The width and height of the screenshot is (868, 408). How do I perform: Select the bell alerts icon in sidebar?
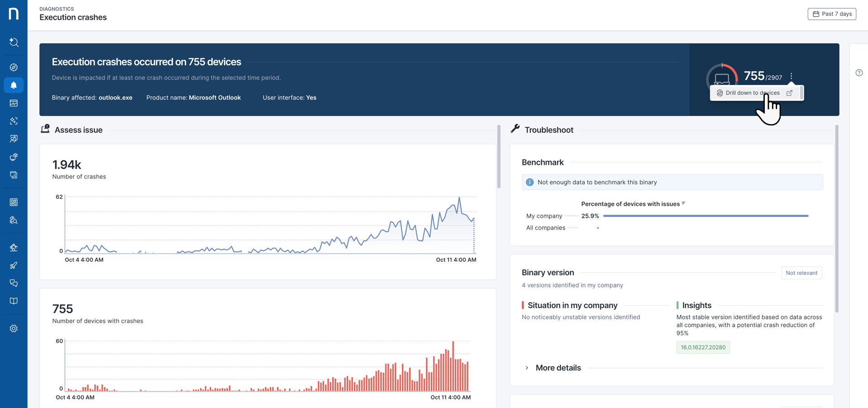pyautogui.click(x=14, y=85)
